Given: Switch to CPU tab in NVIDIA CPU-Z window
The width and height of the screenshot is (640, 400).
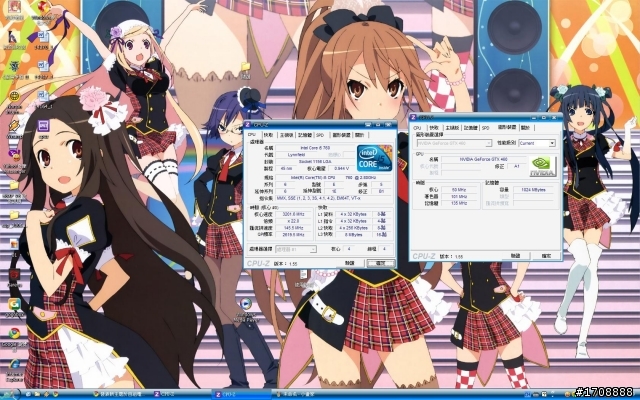Looking at the screenshot, I should [x=418, y=128].
